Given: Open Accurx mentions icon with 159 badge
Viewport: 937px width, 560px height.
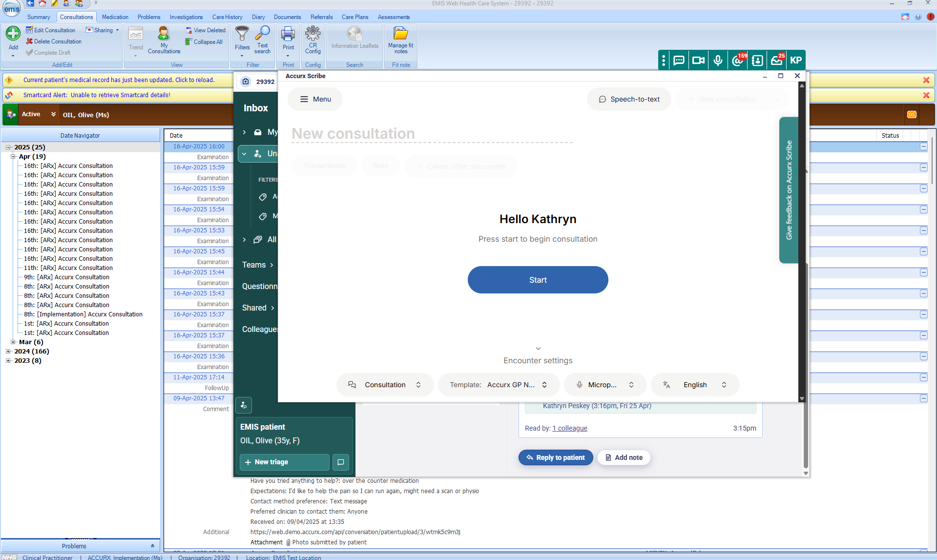Looking at the screenshot, I should [x=738, y=61].
